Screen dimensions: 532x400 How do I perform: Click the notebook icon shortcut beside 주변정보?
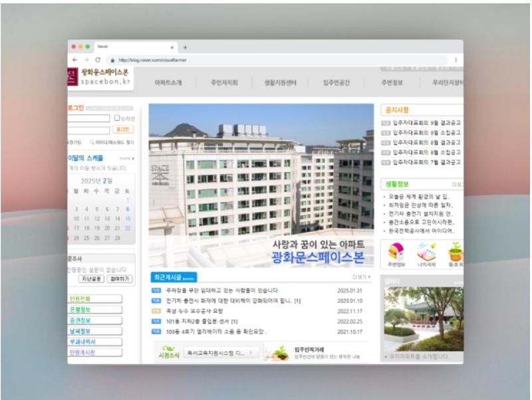(426, 252)
